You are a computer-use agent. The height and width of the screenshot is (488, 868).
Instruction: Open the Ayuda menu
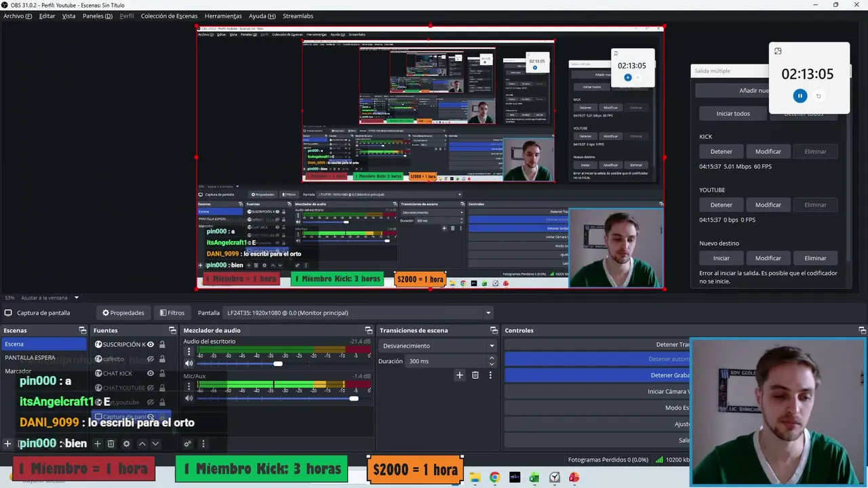pyautogui.click(x=262, y=16)
